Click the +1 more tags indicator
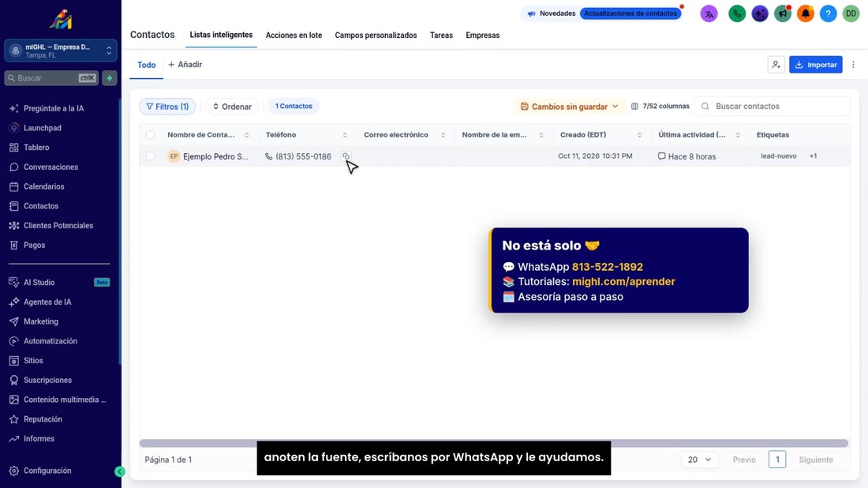Screen dimensions: 868x488 814,156
